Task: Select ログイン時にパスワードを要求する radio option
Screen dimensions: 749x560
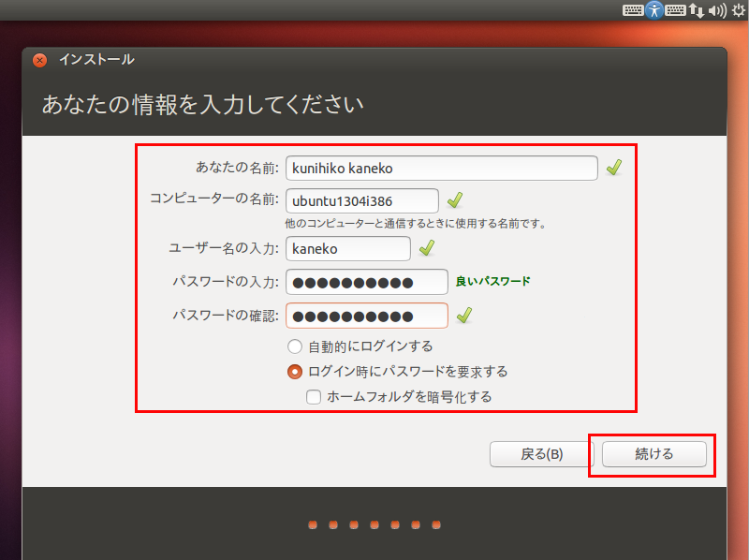Action: 295,372
